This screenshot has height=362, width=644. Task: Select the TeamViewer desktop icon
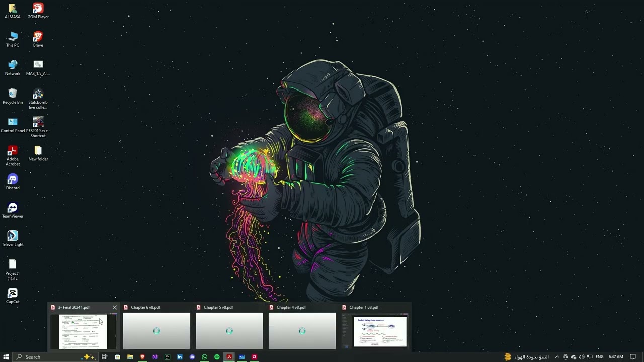13,211
